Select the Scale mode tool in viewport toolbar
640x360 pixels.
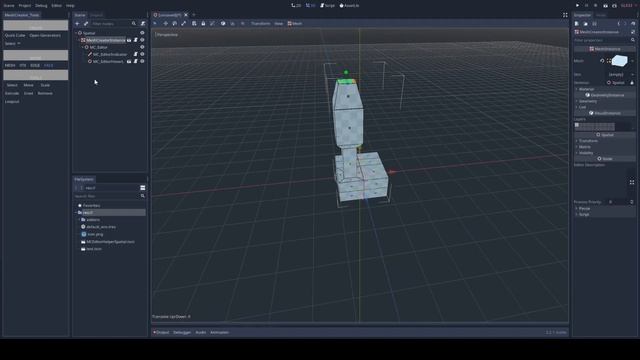pyautogui.click(x=184, y=24)
